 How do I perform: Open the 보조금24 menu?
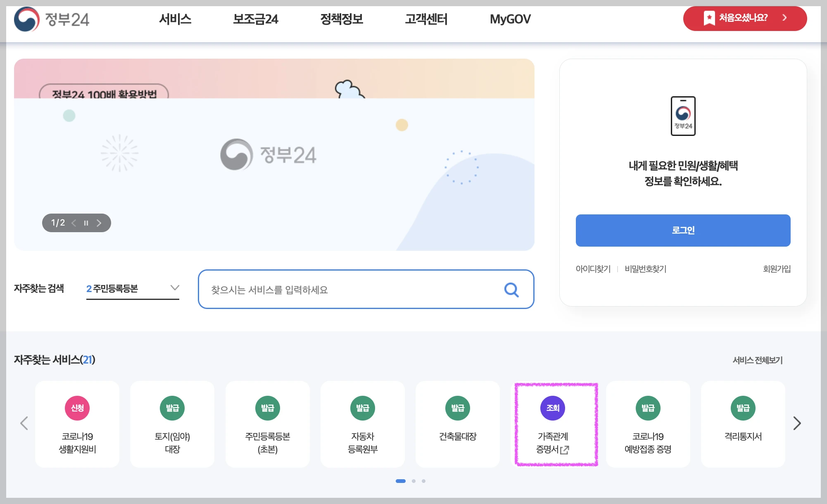(255, 19)
